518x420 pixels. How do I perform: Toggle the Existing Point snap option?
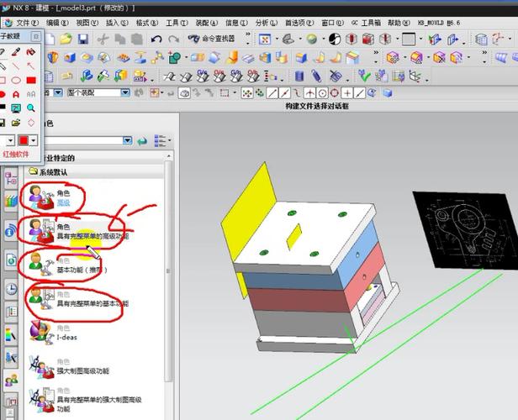tap(346, 93)
